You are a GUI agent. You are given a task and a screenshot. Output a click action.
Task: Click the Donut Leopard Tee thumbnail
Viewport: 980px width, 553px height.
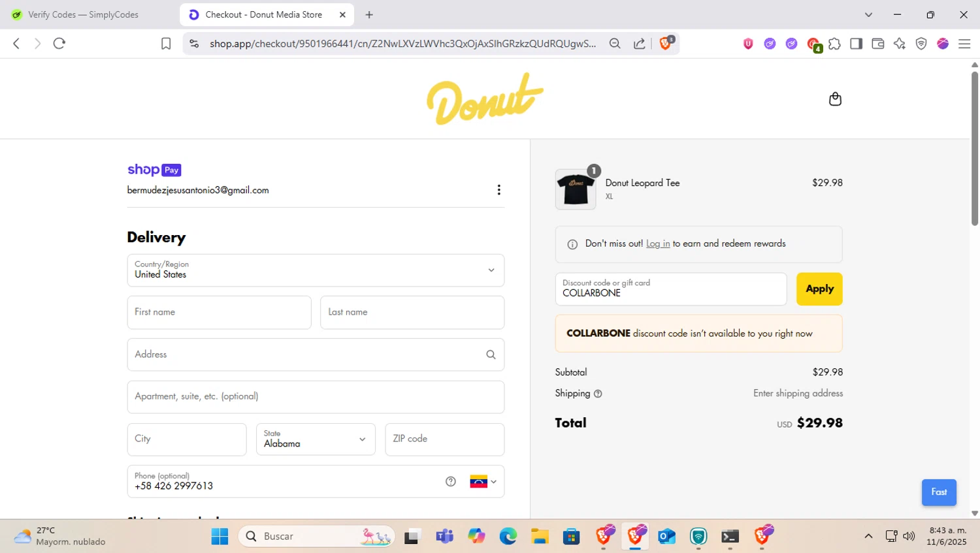576,189
